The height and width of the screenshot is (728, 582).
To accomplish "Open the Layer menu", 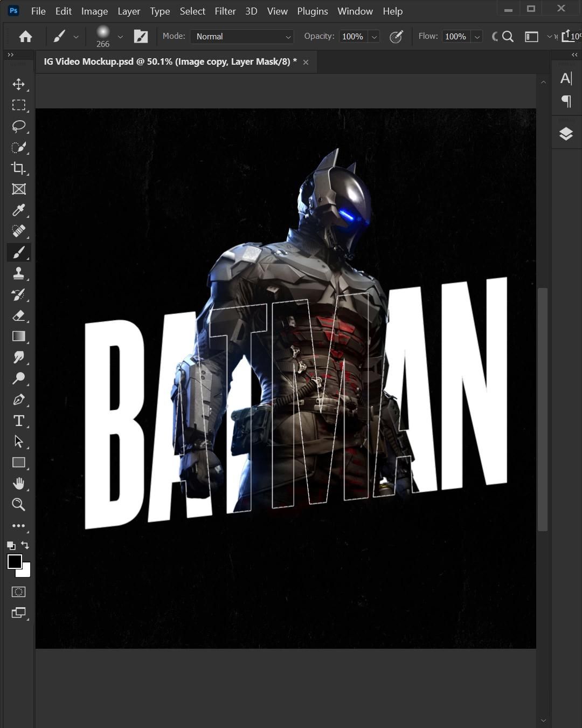I will (129, 11).
